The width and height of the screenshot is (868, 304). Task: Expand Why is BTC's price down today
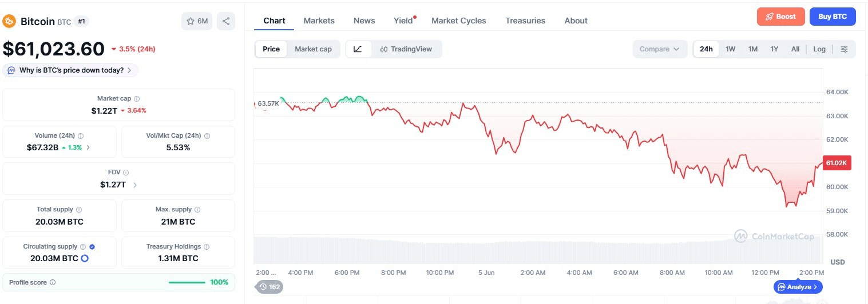tap(70, 70)
